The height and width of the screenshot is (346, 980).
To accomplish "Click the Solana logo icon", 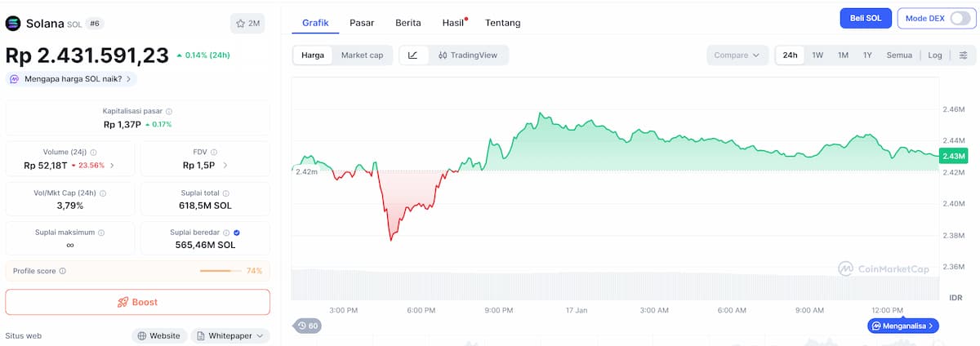I will (x=13, y=24).
